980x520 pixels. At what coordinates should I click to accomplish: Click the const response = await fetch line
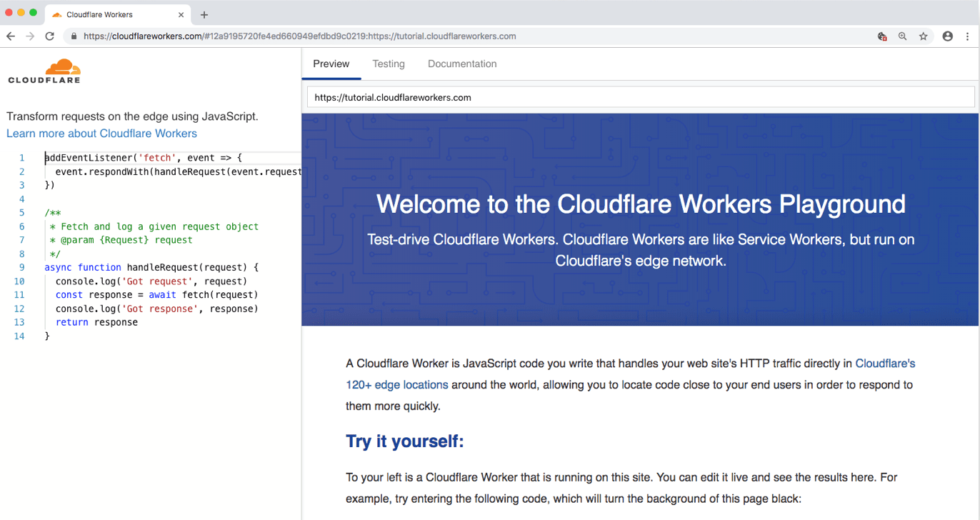click(157, 295)
